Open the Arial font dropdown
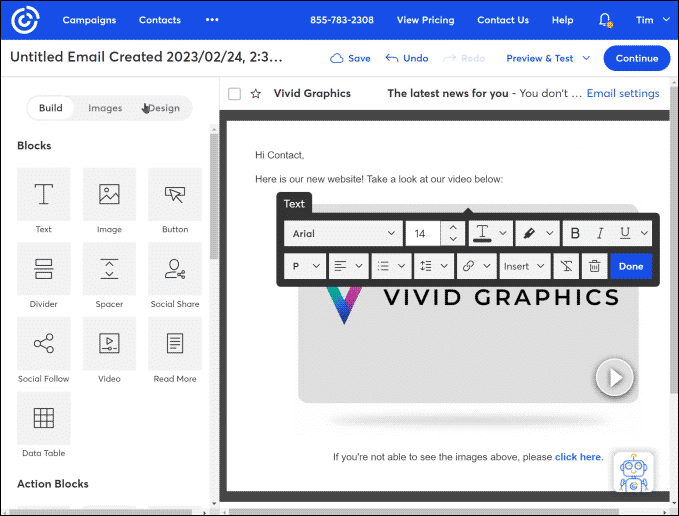 click(x=343, y=233)
